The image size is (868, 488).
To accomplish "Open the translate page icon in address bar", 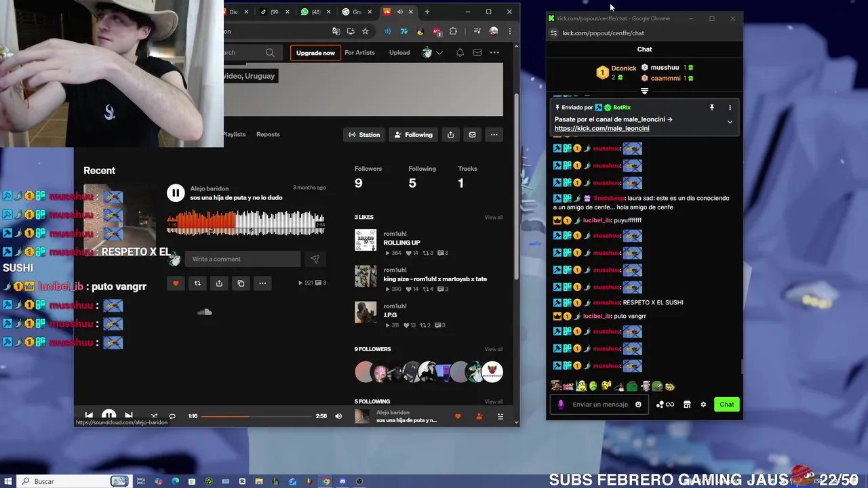I will (x=336, y=31).
